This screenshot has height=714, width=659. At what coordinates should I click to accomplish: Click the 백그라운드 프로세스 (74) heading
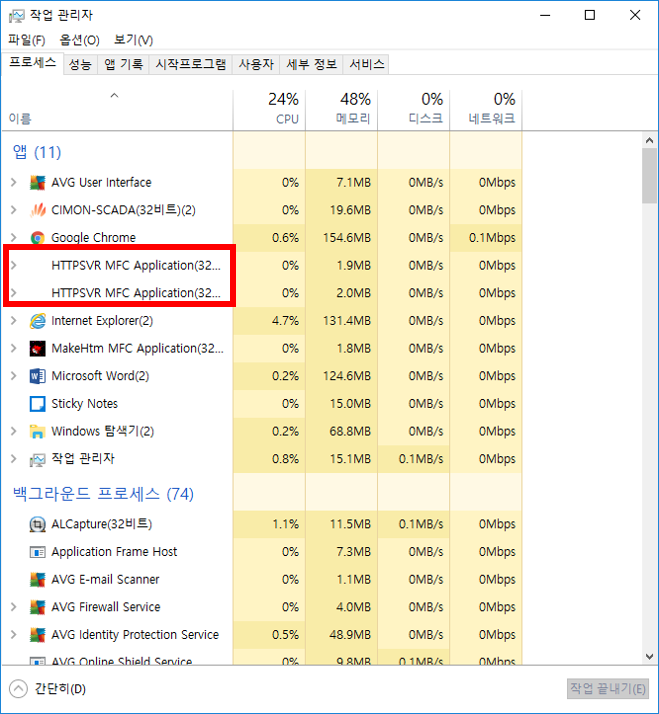click(103, 494)
